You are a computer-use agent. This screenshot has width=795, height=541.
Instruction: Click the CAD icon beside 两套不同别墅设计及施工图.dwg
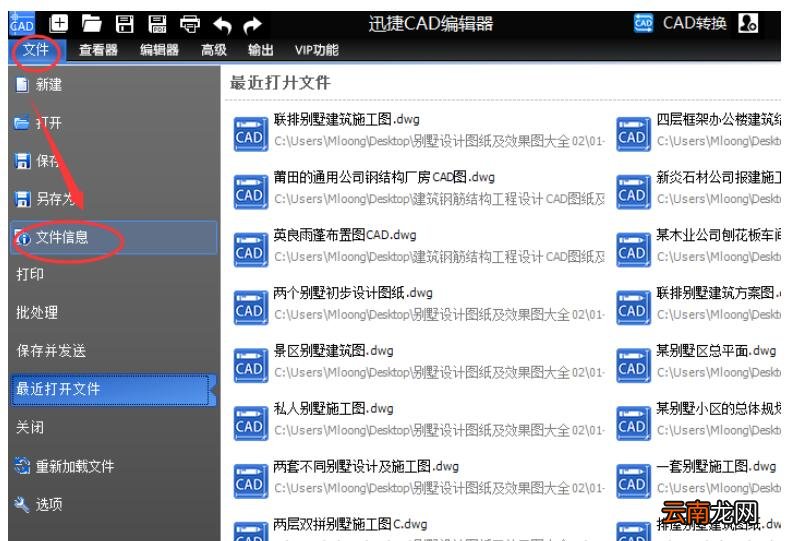(250, 481)
